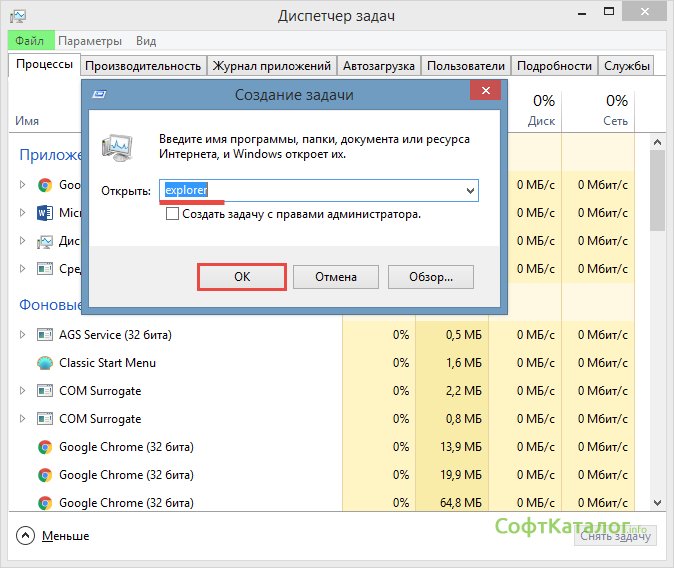Select the AGS Service process icon
Image resolution: width=674 pixels, height=568 pixels.
[x=45, y=335]
